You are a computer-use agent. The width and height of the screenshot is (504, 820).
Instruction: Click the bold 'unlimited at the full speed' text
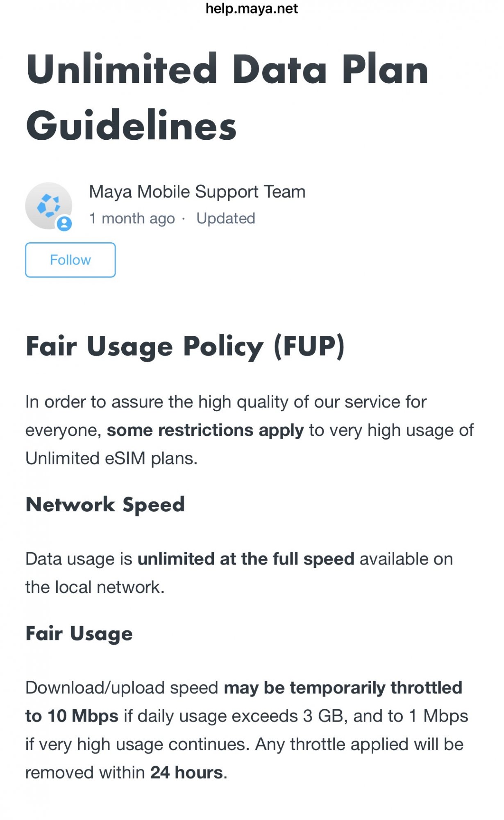[x=246, y=559]
